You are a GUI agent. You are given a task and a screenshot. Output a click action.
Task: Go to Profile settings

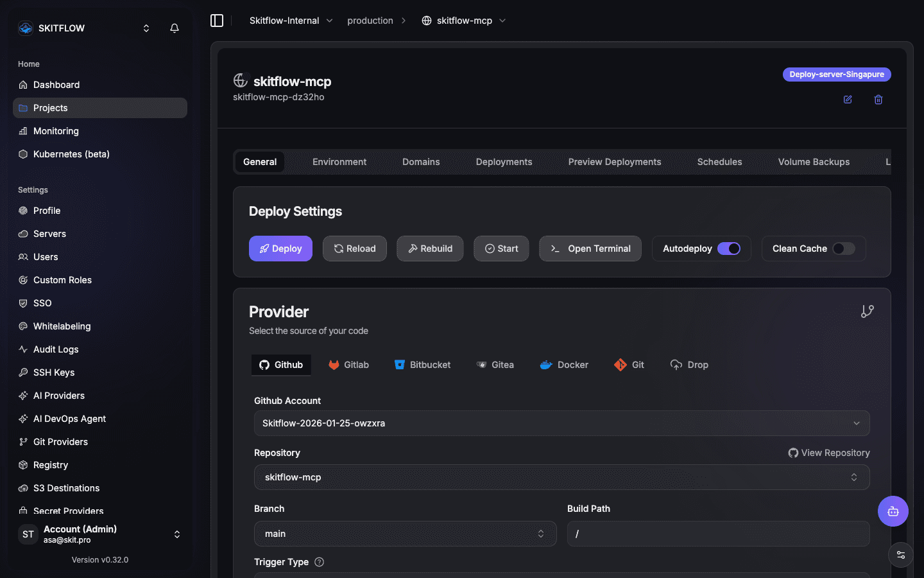(100, 211)
